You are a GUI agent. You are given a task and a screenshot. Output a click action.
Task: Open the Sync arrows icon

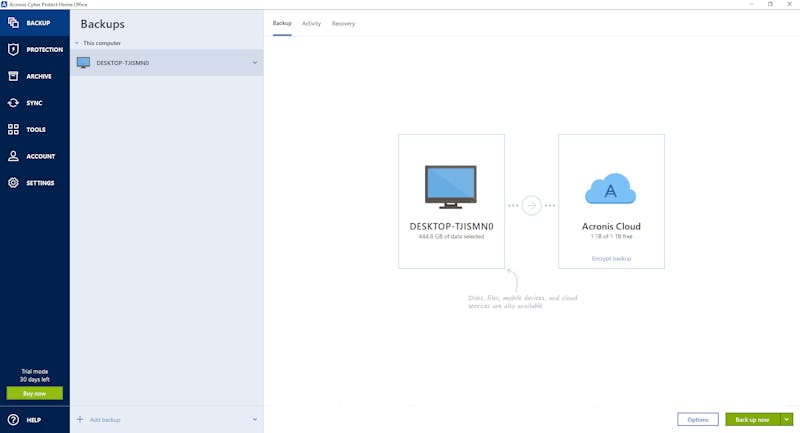13,103
